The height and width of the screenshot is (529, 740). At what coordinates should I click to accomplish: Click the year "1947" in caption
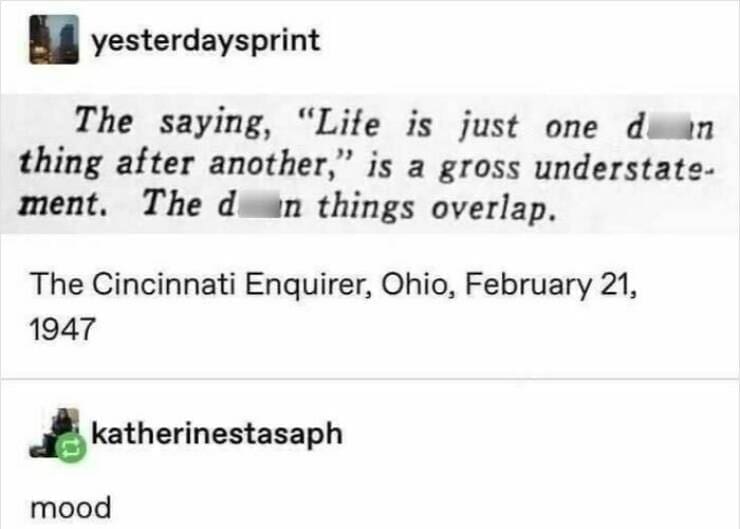point(63,327)
